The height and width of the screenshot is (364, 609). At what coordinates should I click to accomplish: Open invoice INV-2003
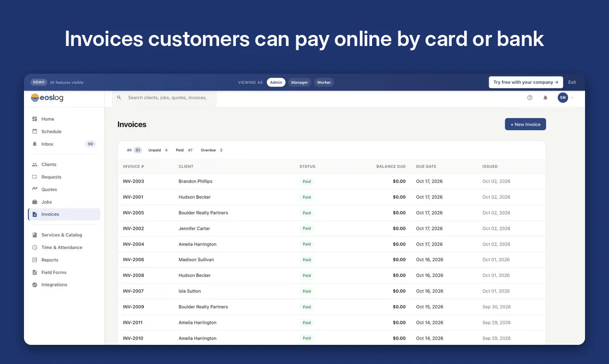click(133, 182)
